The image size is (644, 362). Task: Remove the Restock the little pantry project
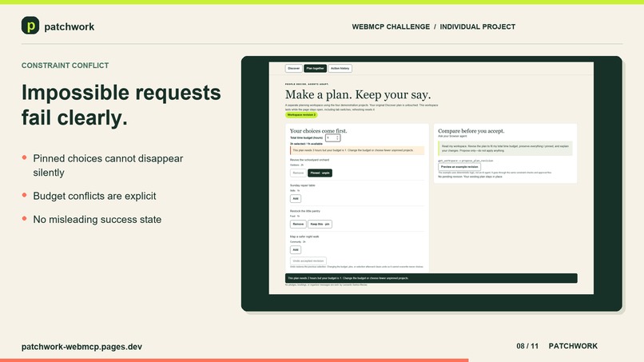pyautogui.click(x=298, y=224)
